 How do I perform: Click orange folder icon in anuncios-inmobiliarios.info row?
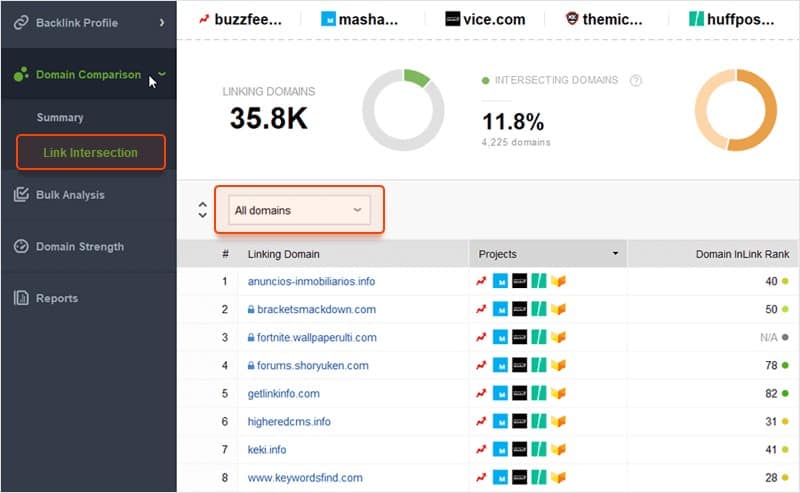[x=558, y=281]
